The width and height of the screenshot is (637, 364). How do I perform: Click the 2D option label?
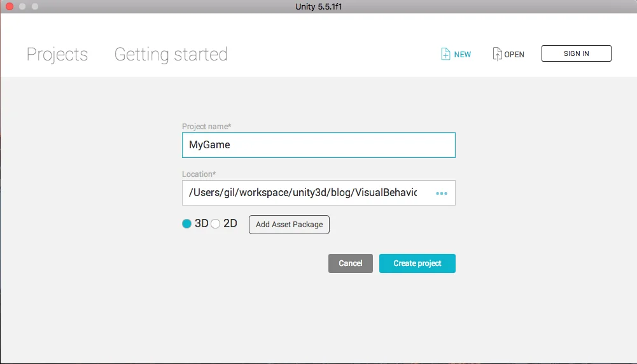click(x=230, y=223)
